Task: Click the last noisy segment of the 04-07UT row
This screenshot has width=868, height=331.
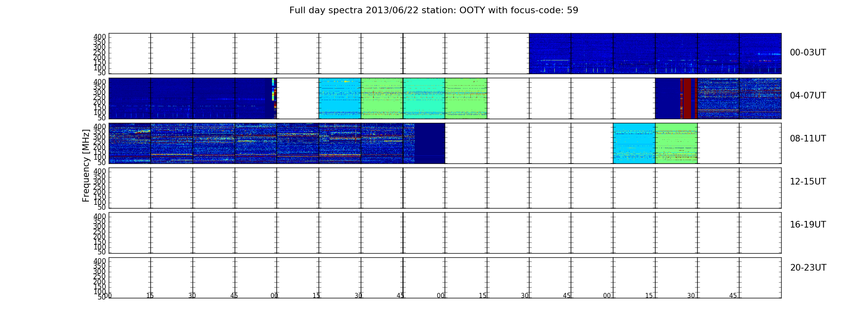Action: (760, 98)
